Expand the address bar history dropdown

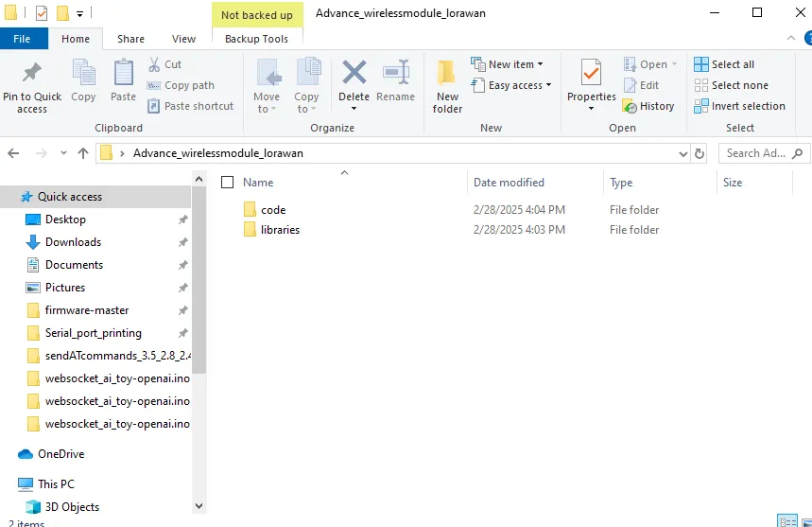click(683, 154)
